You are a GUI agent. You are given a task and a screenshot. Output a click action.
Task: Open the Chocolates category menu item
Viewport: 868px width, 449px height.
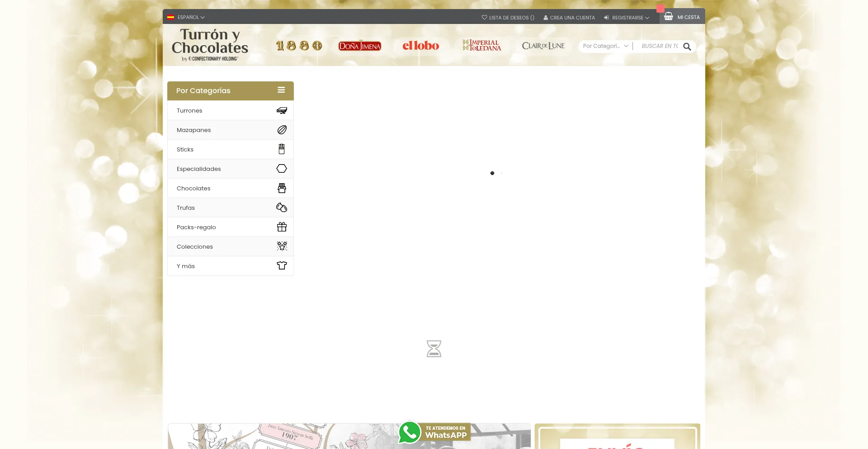[x=193, y=189]
